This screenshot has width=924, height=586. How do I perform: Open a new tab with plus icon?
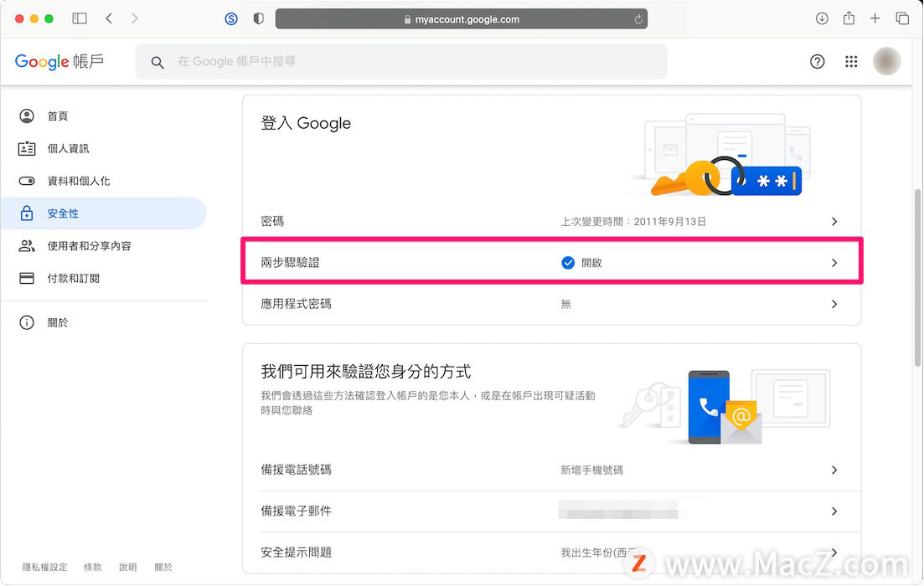tap(875, 18)
